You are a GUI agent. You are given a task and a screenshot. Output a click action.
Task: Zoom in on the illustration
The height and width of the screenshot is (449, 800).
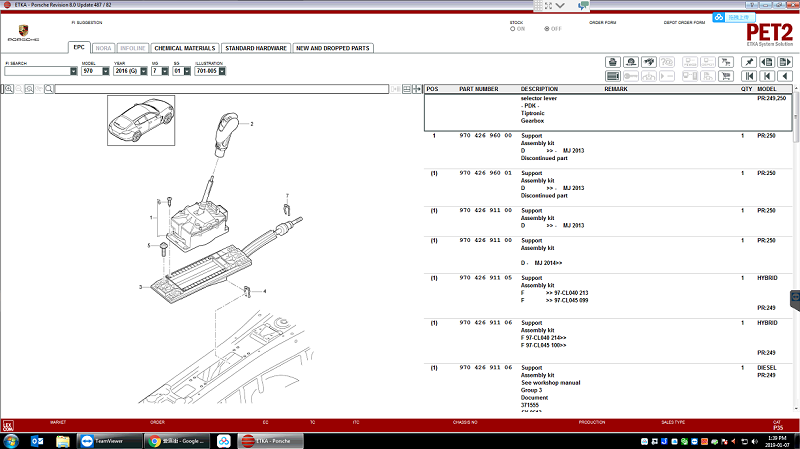9,89
